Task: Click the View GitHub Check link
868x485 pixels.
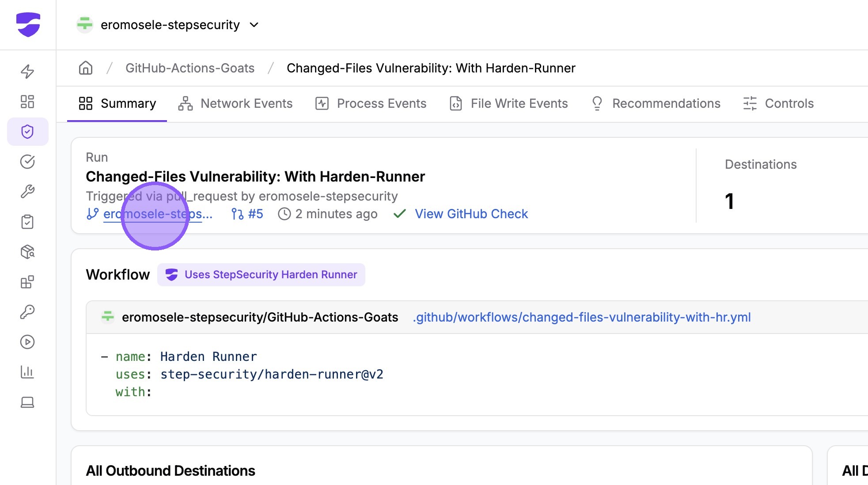Action: [471, 214]
